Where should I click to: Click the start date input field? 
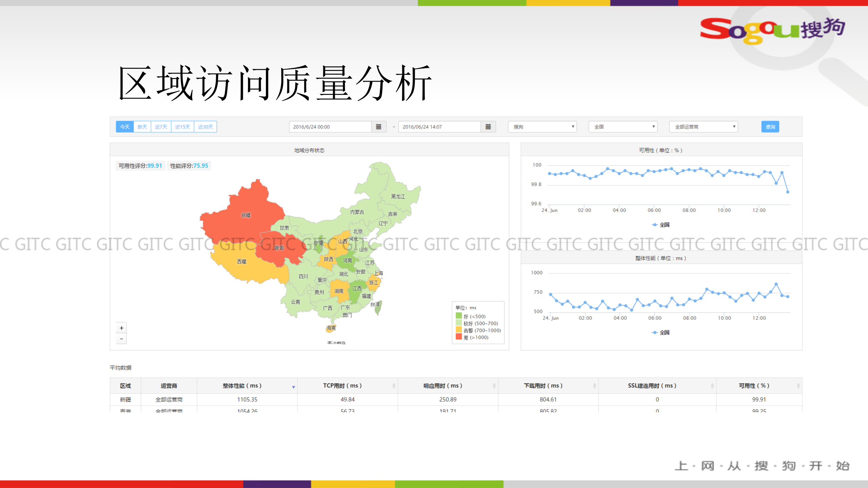click(x=329, y=126)
